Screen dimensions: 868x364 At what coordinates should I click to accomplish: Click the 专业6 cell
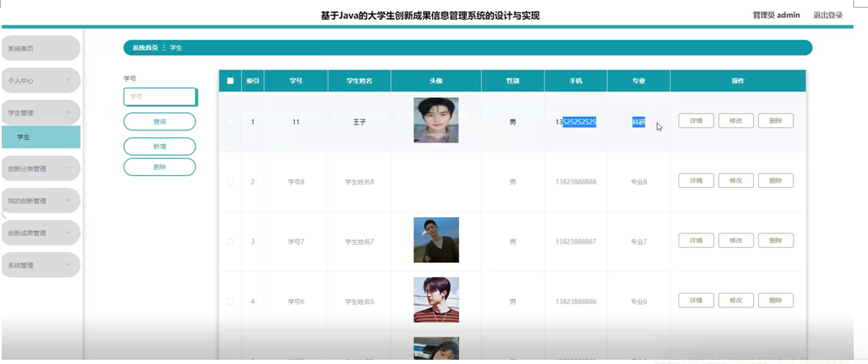pos(639,301)
